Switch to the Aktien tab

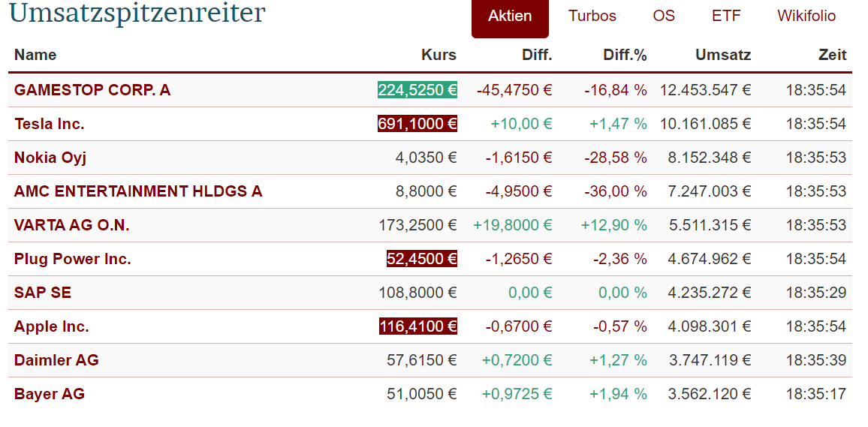[x=510, y=17]
